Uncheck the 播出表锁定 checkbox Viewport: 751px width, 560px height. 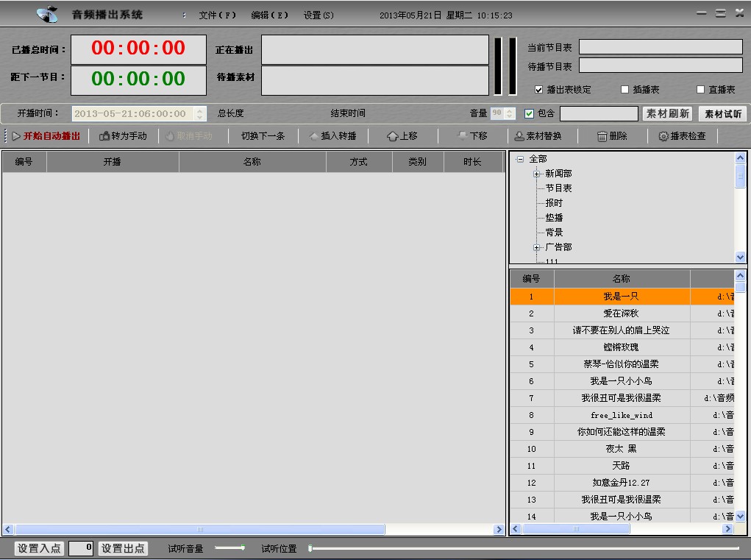(x=539, y=90)
